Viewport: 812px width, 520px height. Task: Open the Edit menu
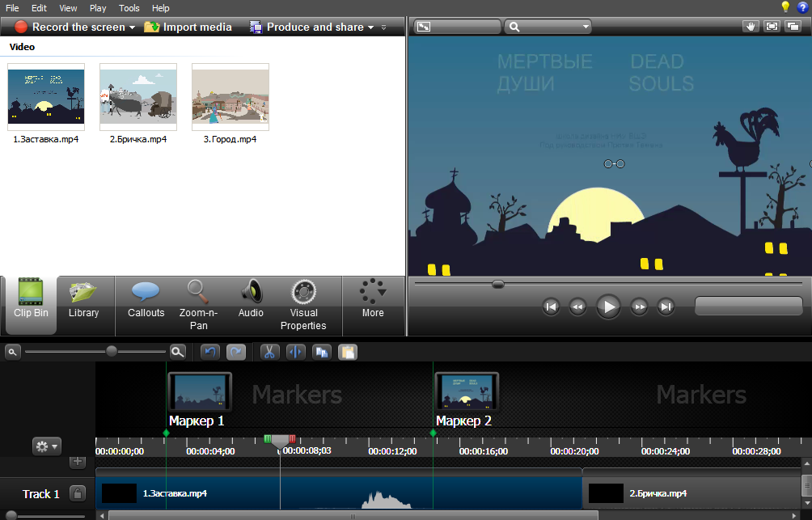click(x=39, y=8)
